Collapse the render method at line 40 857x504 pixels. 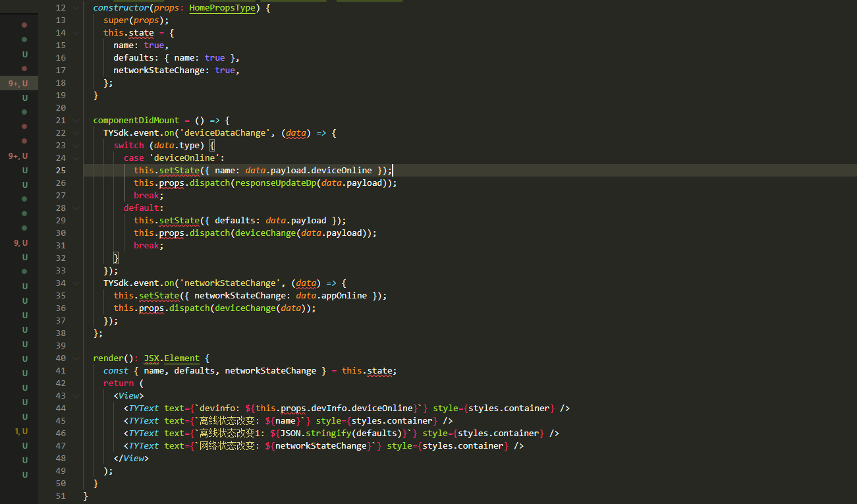click(77, 358)
